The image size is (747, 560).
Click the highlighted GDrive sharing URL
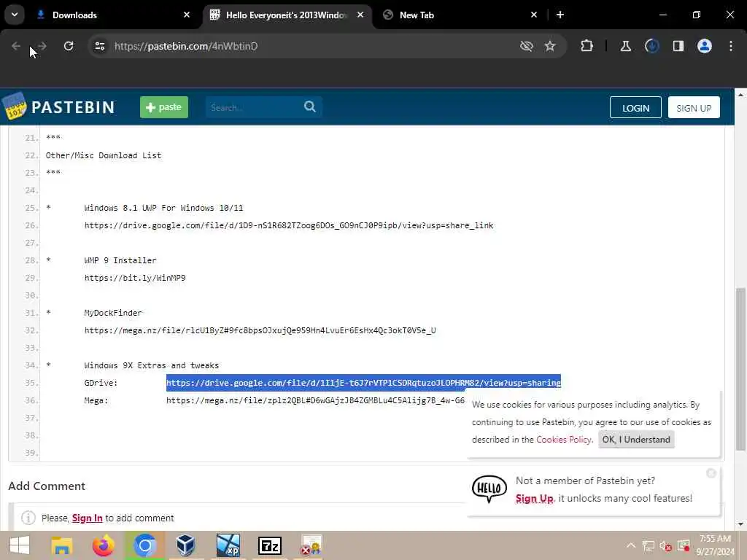coord(363,382)
